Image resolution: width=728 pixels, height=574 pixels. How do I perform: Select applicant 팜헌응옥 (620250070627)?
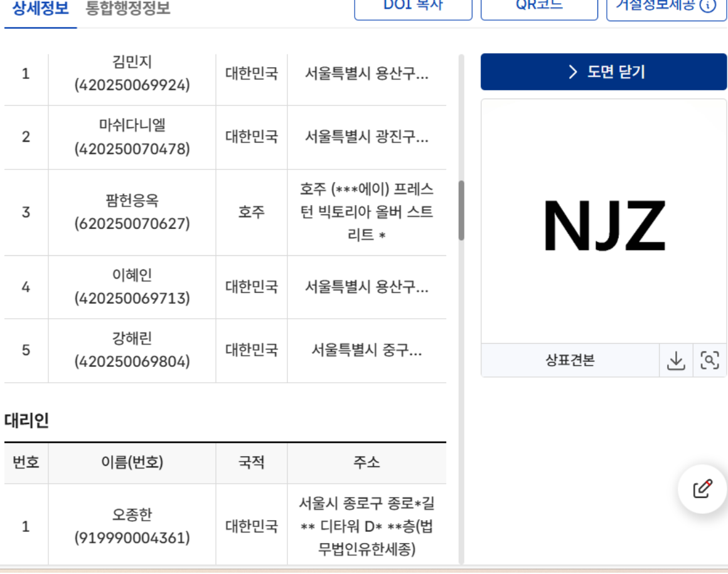coord(132,212)
